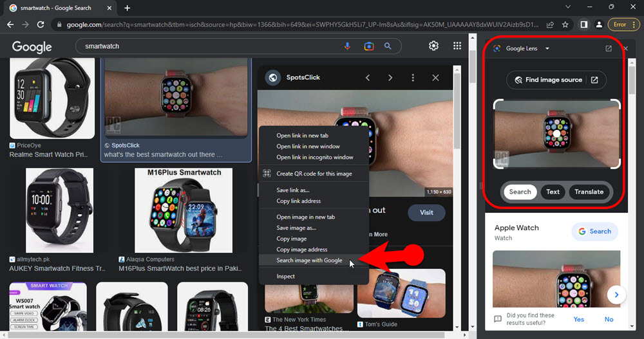Open Google quick settings gear
The height and width of the screenshot is (339, 644).
pyautogui.click(x=433, y=46)
